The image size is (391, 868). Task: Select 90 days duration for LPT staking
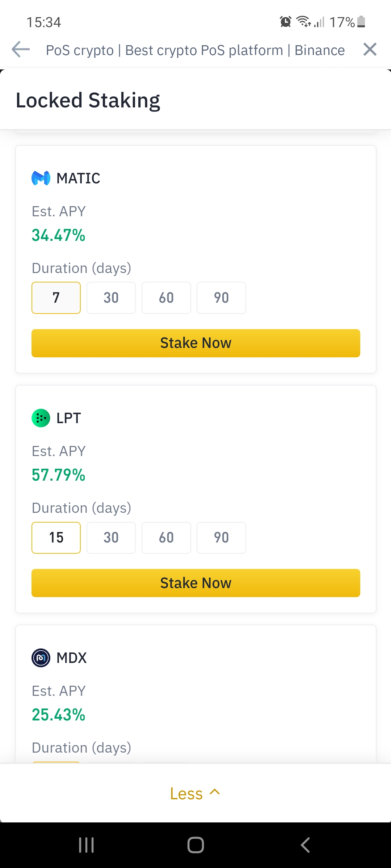click(221, 538)
